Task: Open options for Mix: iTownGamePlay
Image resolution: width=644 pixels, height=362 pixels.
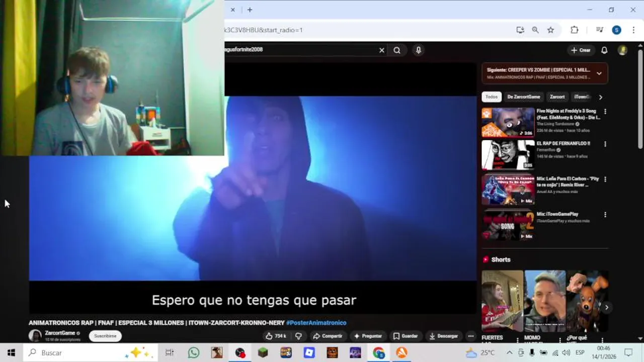Action: [605, 215]
